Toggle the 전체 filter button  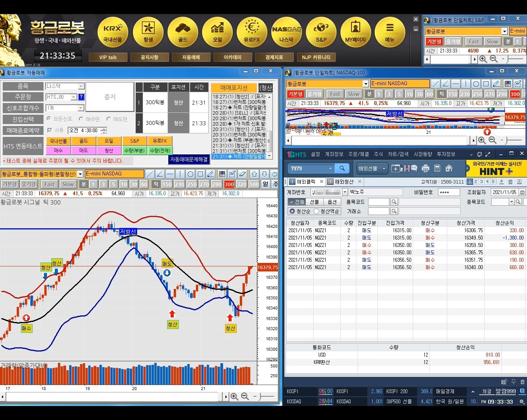click(x=297, y=202)
